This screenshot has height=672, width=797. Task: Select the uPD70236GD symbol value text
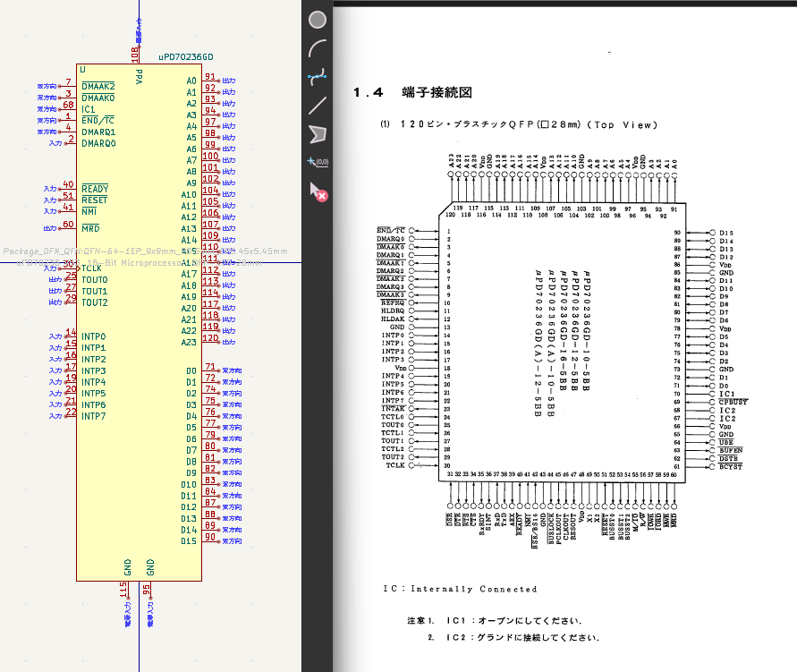tap(185, 57)
